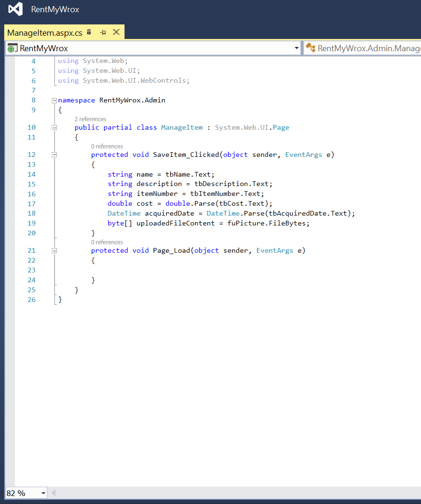Viewport: 421px width, 504px height.
Task: Pin the ManageItem.aspx.cs document tab
Action: tap(102, 32)
